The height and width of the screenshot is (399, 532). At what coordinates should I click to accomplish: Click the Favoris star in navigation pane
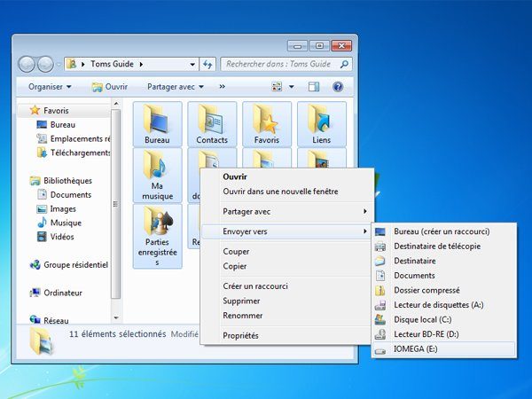point(35,110)
